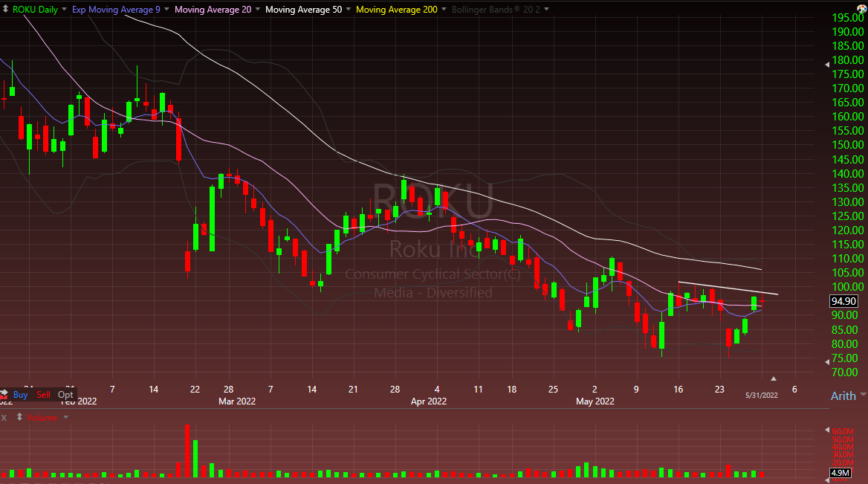Image resolution: width=868 pixels, height=484 pixels.
Task: Select the Exp Moving Average 9 label
Action: (x=116, y=10)
